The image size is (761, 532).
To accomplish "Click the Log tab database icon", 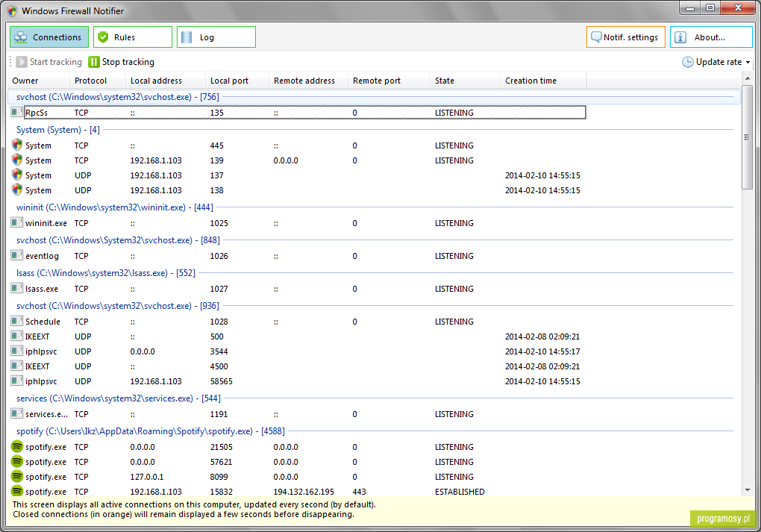I will 187,37.
